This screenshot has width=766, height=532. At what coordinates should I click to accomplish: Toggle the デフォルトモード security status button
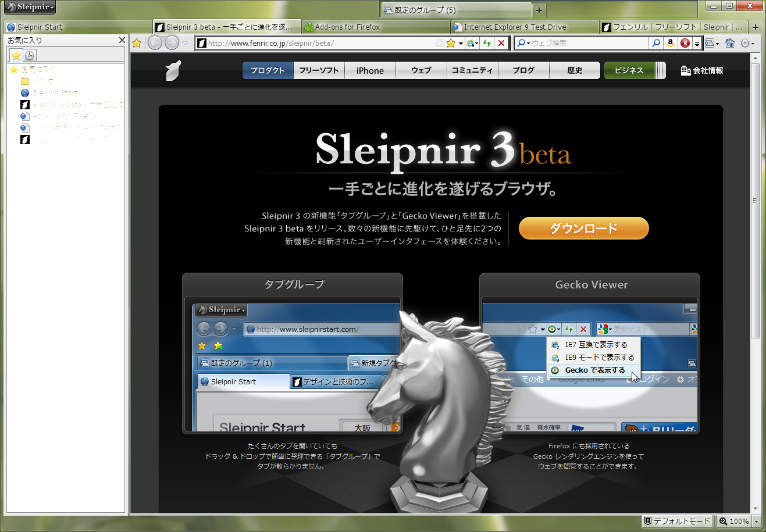(x=677, y=521)
